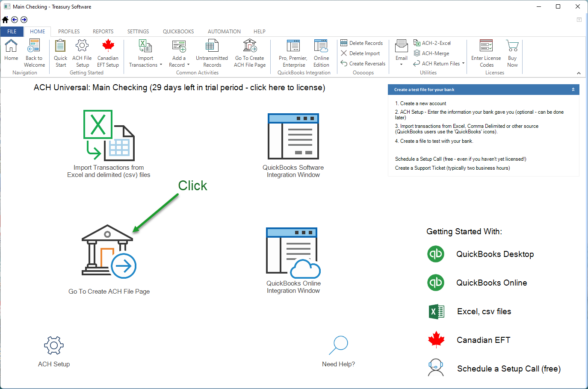
Task: Click Delete Records in ribbon
Action: [x=362, y=43]
